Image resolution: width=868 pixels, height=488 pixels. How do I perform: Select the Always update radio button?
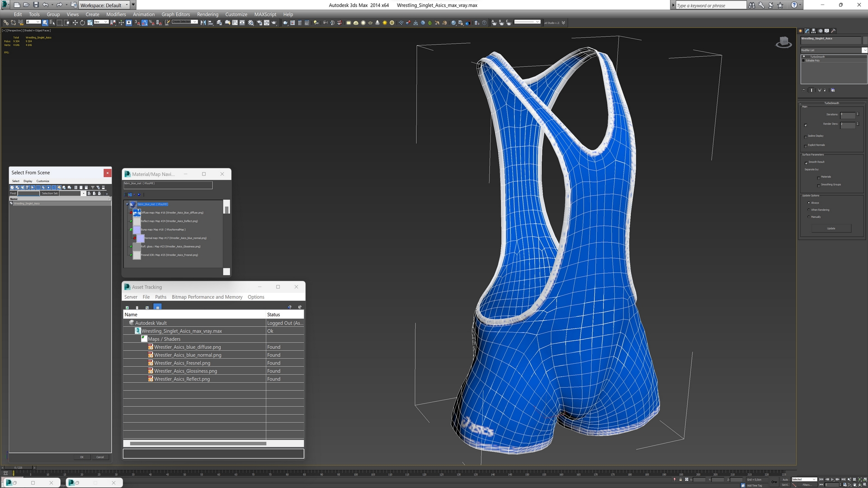(809, 203)
